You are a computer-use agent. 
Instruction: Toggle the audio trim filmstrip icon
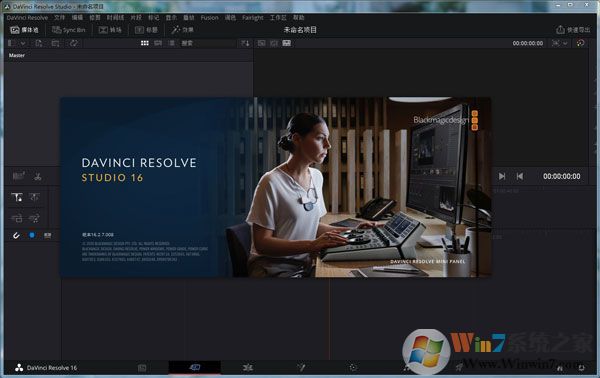click(47, 235)
